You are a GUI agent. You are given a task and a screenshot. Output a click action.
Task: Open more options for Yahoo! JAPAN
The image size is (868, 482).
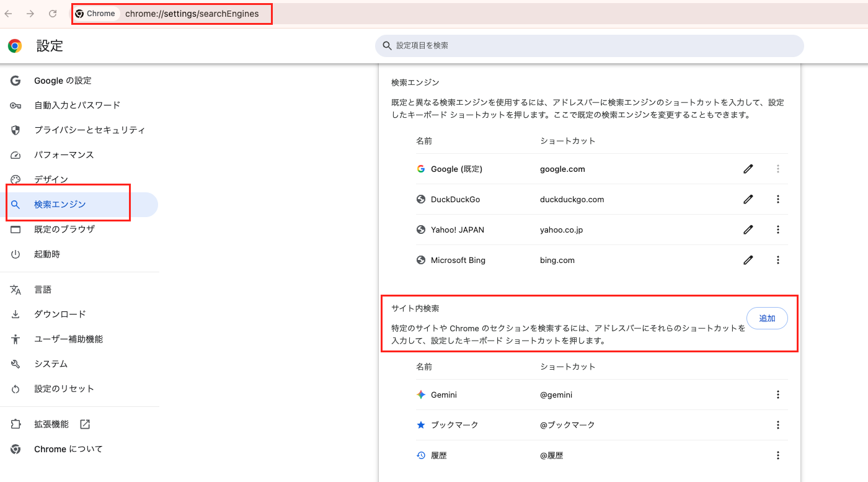click(778, 230)
